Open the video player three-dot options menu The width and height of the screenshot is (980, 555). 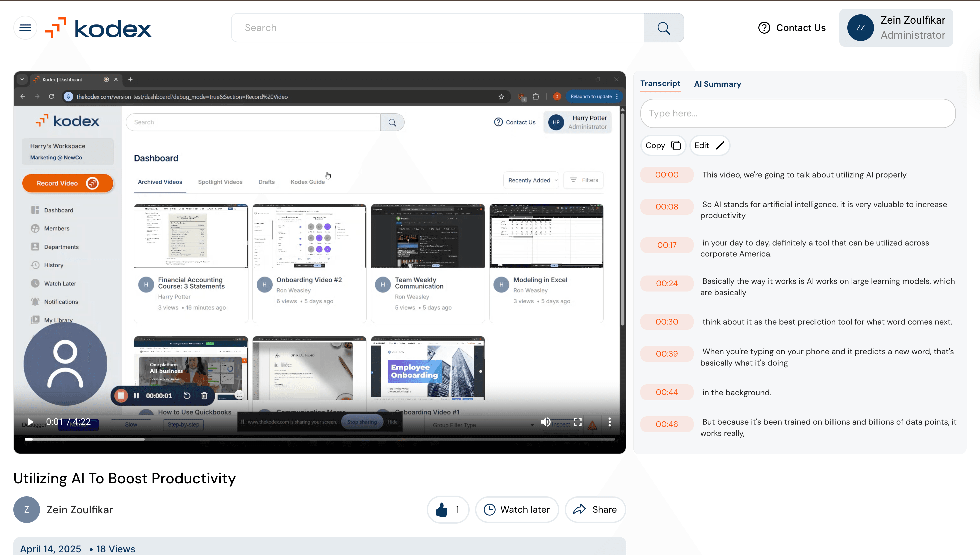click(x=609, y=422)
